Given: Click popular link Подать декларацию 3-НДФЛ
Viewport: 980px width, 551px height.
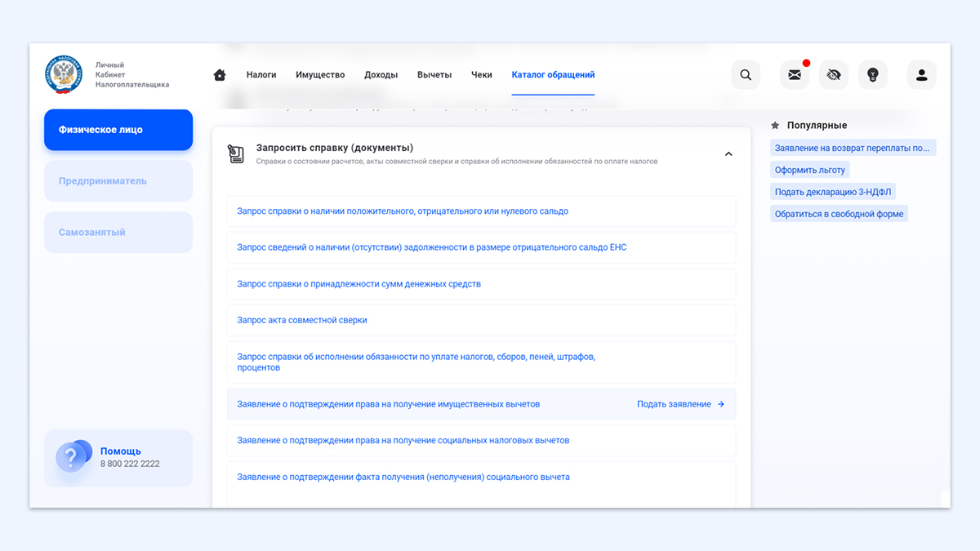Looking at the screenshot, I should [x=832, y=192].
